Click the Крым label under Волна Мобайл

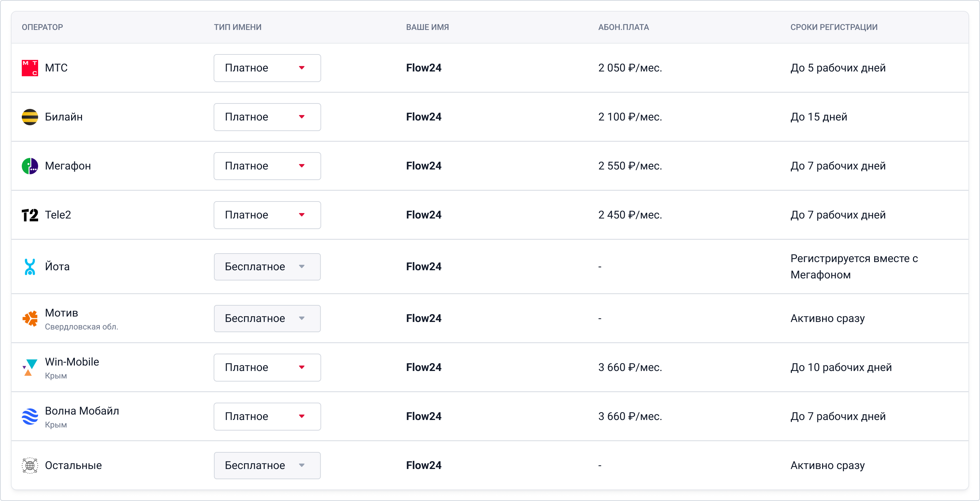pyautogui.click(x=56, y=425)
